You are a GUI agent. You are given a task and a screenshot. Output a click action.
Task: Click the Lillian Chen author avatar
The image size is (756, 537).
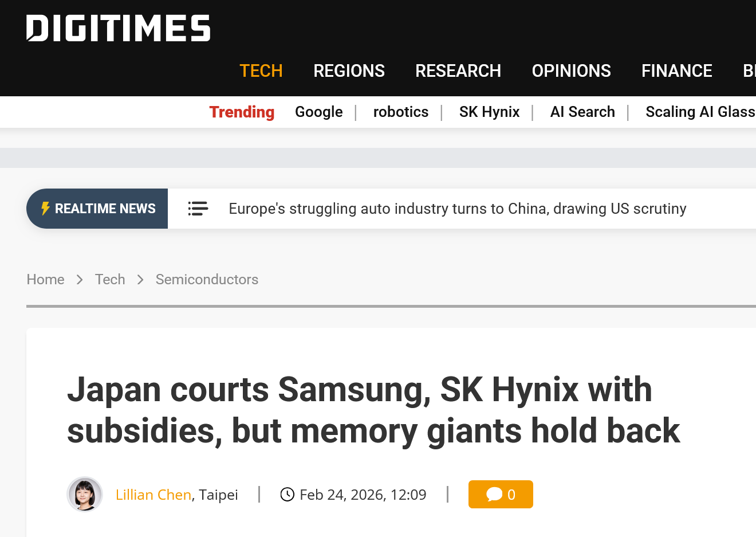85,494
